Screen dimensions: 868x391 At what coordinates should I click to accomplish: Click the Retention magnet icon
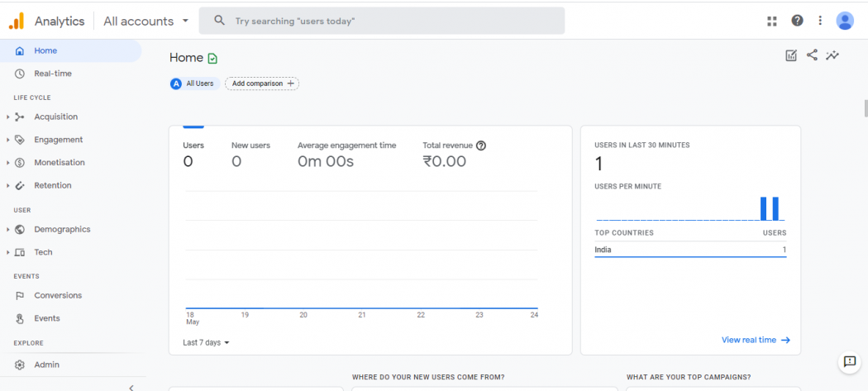(20, 185)
